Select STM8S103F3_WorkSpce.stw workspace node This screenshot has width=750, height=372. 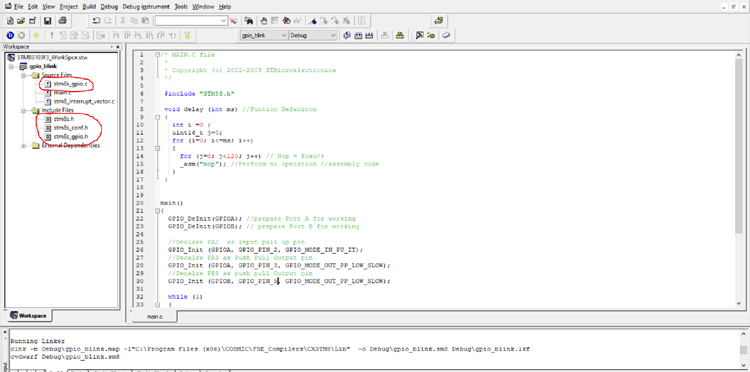point(52,57)
